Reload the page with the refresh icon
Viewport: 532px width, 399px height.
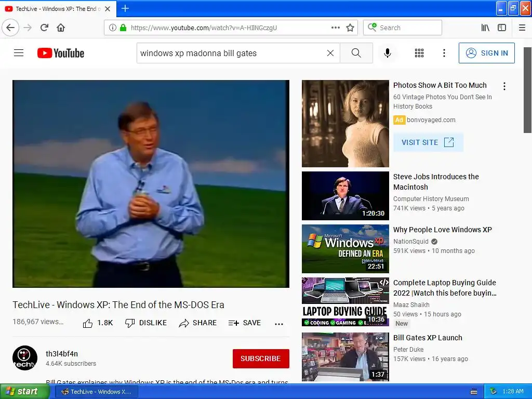(x=44, y=28)
